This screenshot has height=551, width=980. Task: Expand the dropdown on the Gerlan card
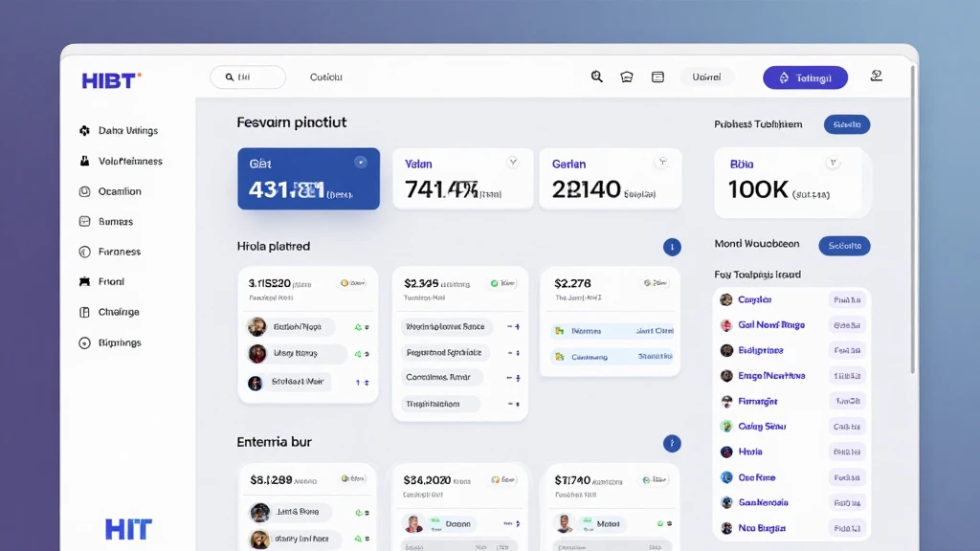click(662, 163)
